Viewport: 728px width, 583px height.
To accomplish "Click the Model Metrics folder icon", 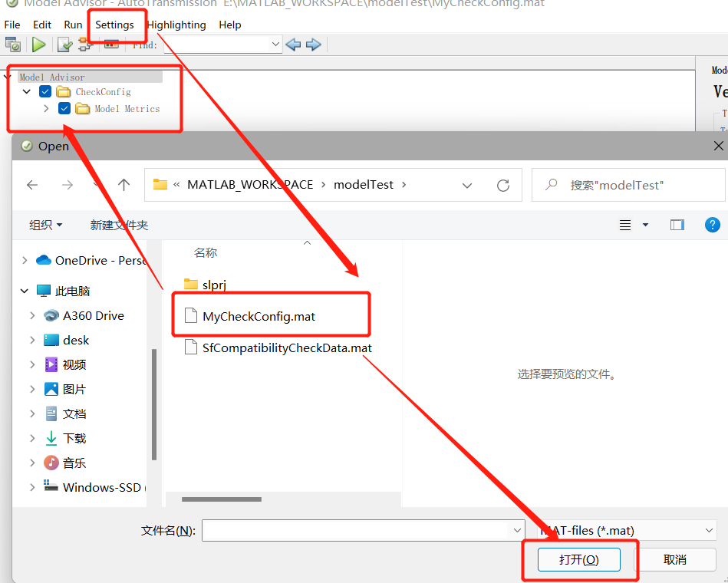I will tap(82, 109).
